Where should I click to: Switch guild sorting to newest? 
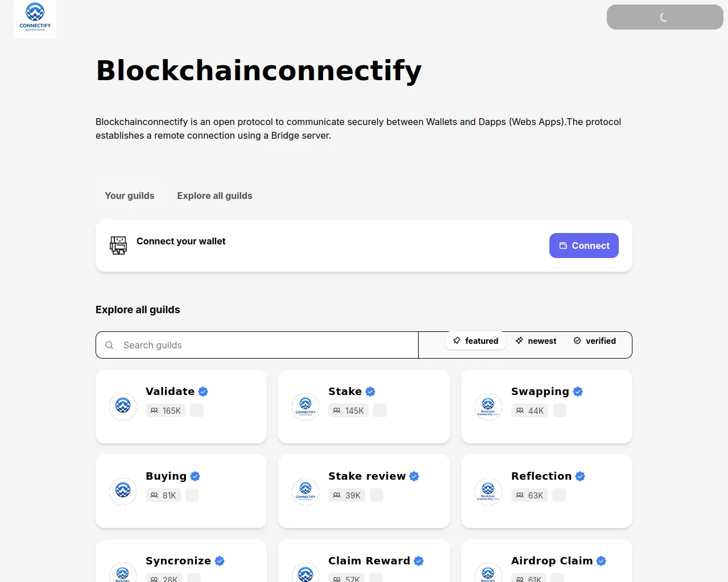tap(536, 340)
